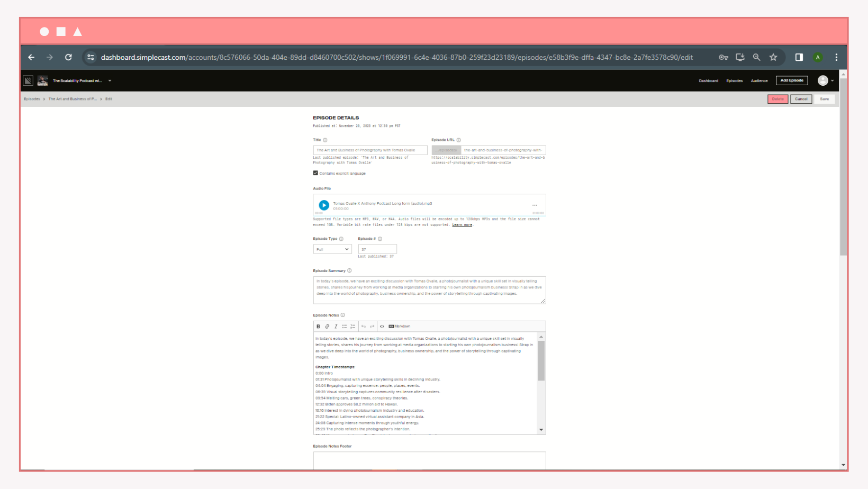Click the Episode Notes scroll-down arrow
The height and width of the screenshot is (489, 868).
541,430
